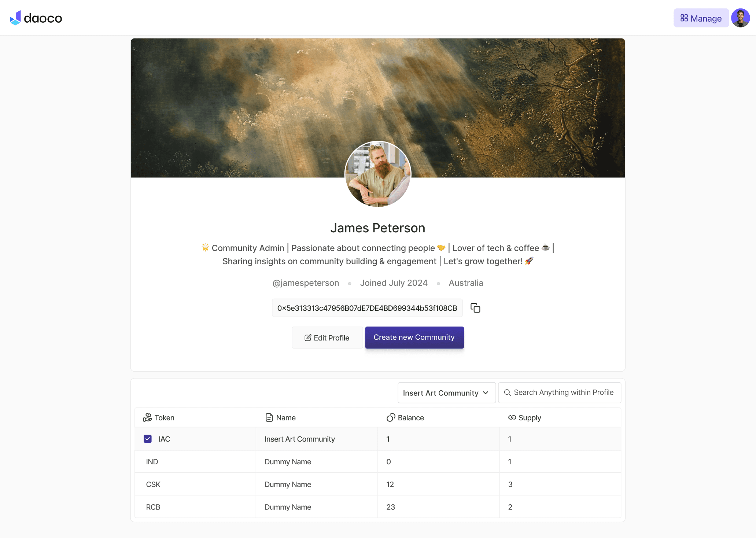Select the IND token row

tap(377, 461)
